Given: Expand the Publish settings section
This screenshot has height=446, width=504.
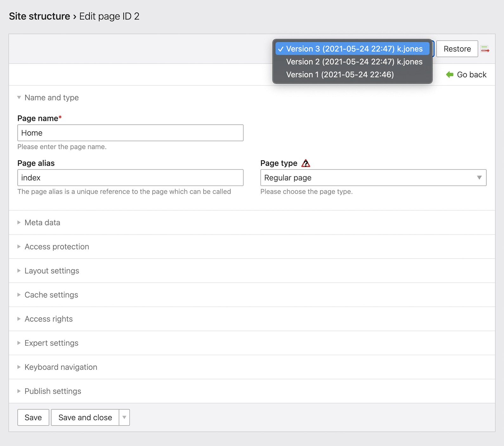Looking at the screenshot, I should click(49, 391).
